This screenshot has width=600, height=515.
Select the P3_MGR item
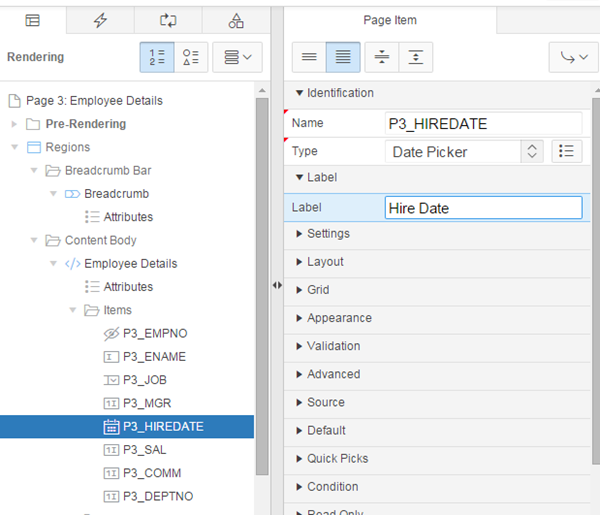(x=147, y=403)
